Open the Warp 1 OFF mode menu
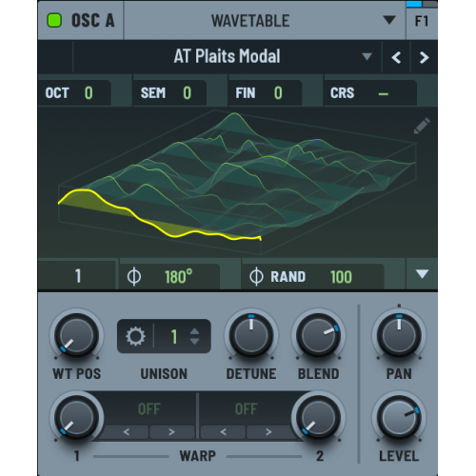This screenshot has height=476, width=476. pos(149,409)
